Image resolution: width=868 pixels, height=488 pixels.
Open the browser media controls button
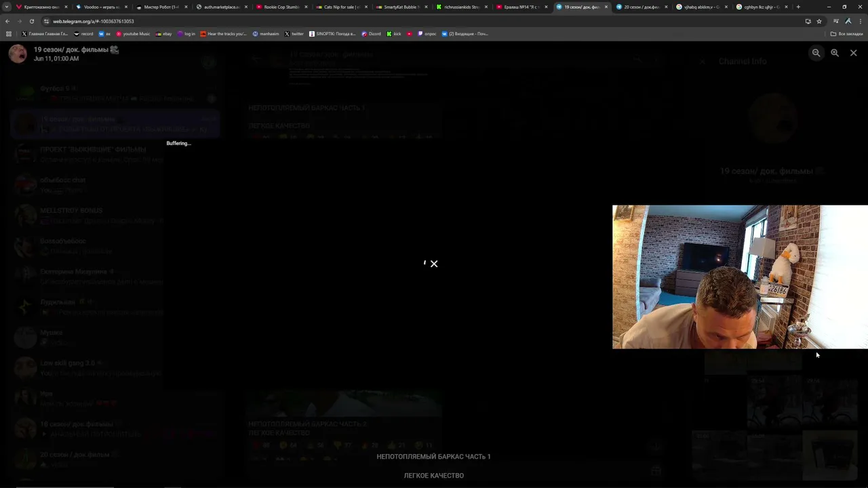(x=836, y=21)
